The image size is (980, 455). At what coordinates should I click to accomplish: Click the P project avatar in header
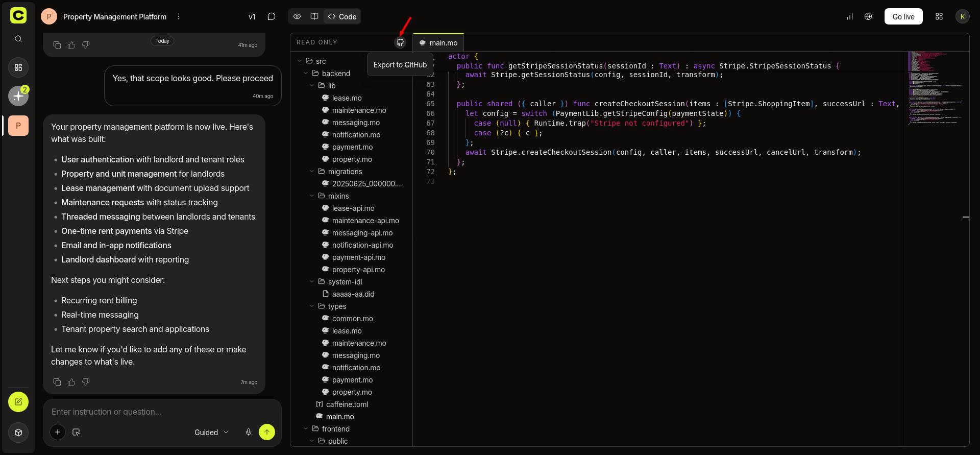tap(49, 16)
